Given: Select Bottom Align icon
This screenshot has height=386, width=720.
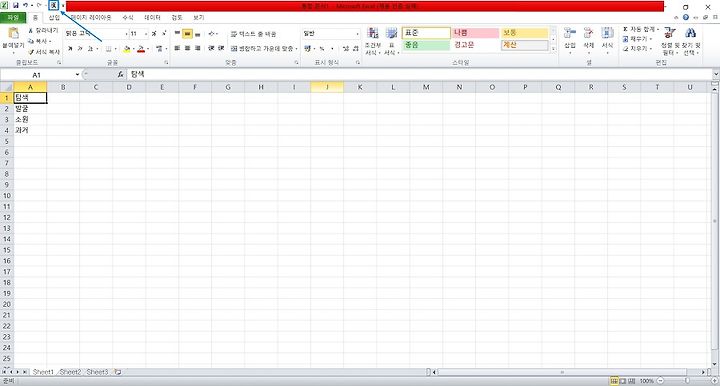Looking at the screenshot, I should click(197, 34).
